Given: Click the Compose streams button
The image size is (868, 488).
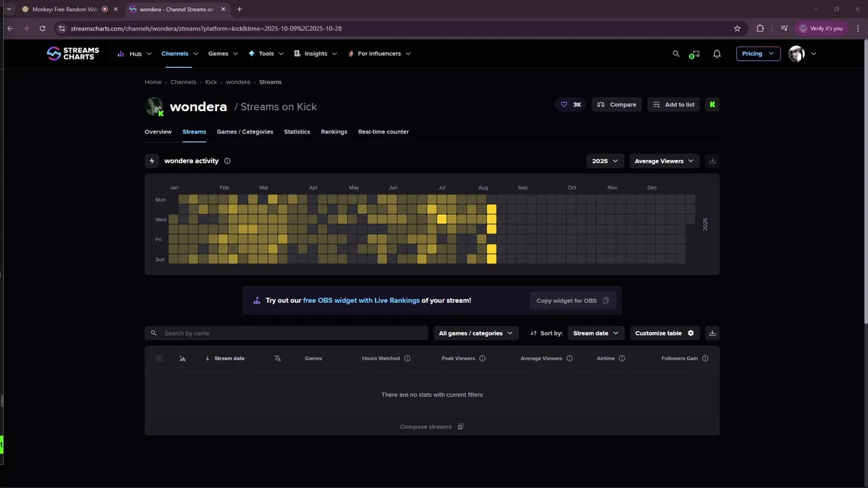Looking at the screenshot, I should pyautogui.click(x=431, y=427).
